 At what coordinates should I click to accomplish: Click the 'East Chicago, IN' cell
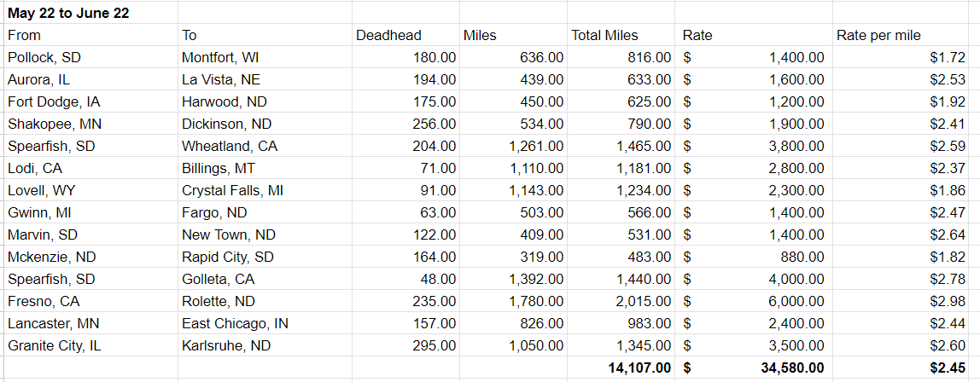click(x=235, y=323)
